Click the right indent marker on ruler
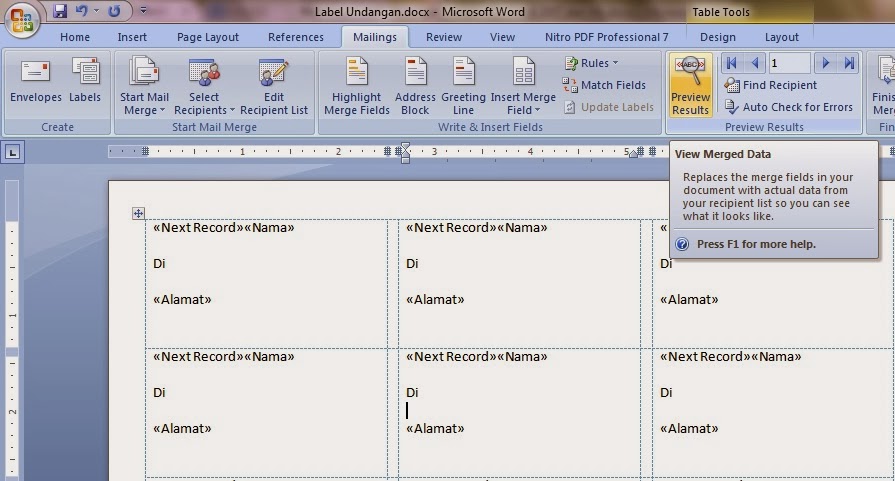This screenshot has width=895, height=481. coord(633,153)
